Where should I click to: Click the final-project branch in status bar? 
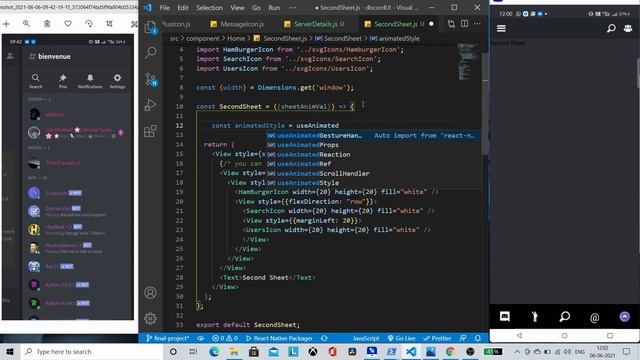click(x=168, y=338)
